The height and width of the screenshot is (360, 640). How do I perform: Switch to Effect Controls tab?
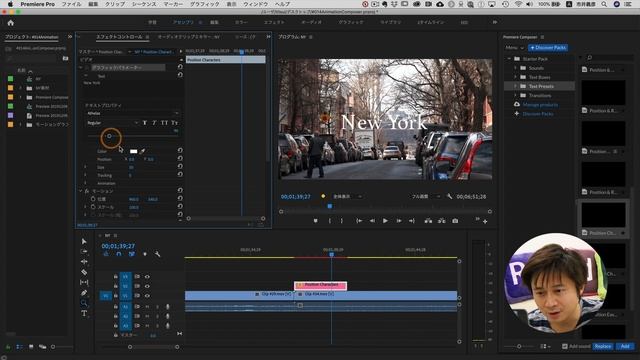(x=119, y=37)
